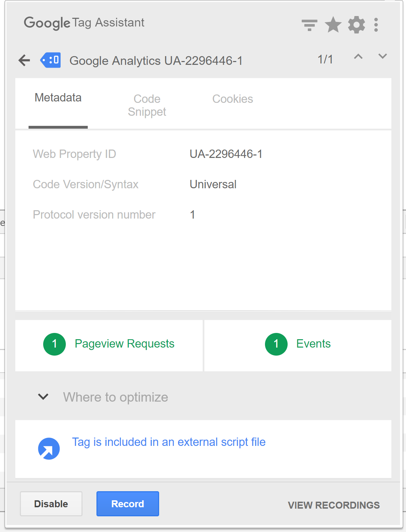Open VIEW RECORDINGS

tap(334, 505)
